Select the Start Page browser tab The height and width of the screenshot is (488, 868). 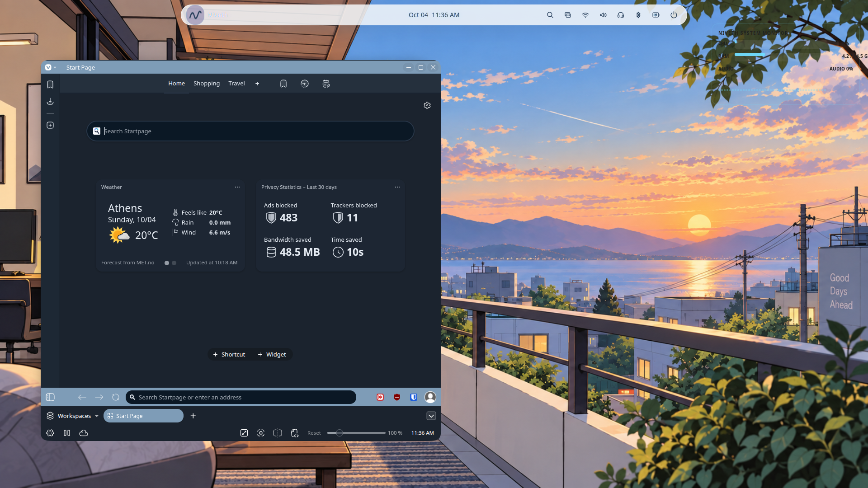pos(143,416)
